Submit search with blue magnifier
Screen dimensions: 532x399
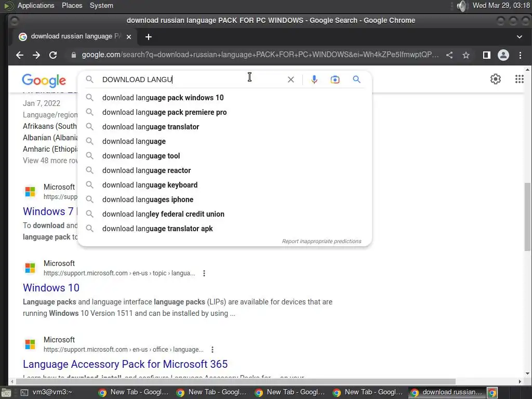(356, 79)
